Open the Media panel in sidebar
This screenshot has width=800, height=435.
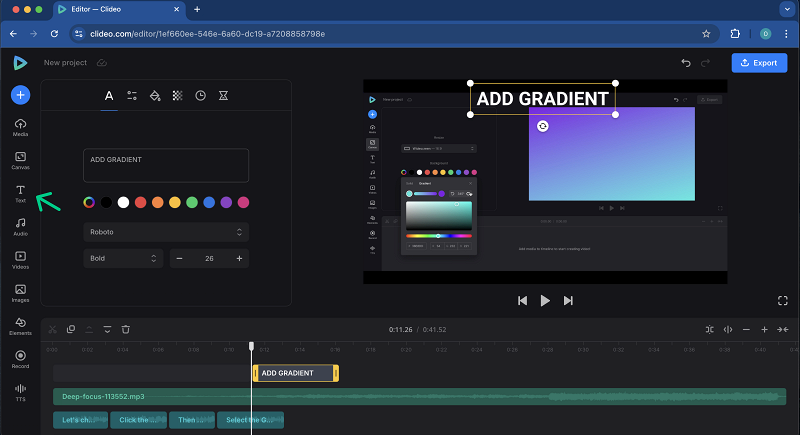(20, 127)
